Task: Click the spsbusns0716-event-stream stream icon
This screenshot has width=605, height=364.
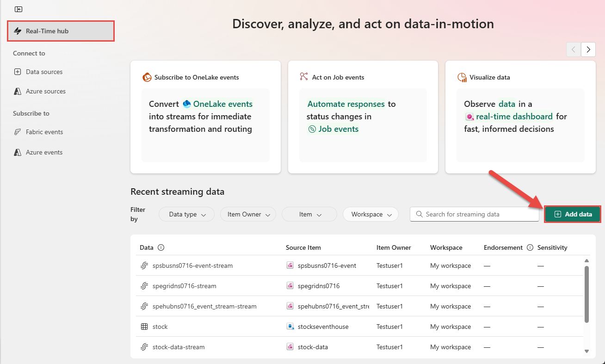Action: pos(144,266)
